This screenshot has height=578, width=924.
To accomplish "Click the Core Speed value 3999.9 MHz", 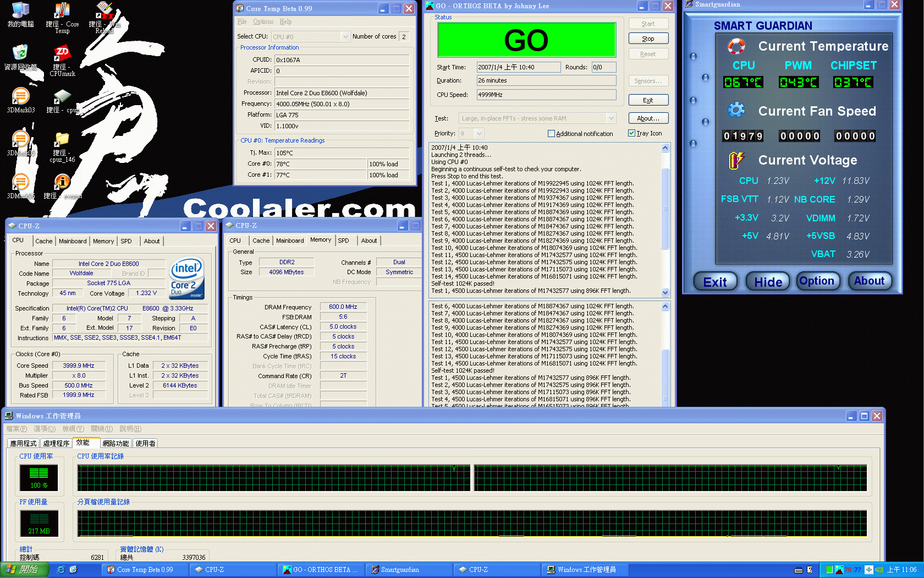I will [79, 366].
